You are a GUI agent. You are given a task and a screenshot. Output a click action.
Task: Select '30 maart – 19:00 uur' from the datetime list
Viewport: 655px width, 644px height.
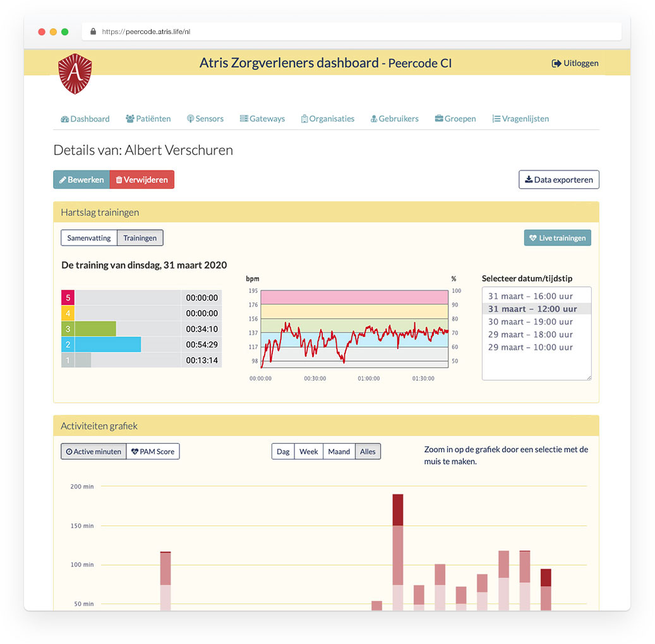(536, 321)
